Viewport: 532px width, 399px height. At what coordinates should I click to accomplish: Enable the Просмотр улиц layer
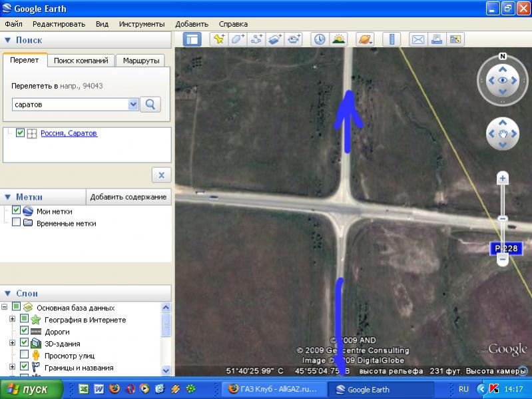(x=24, y=354)
